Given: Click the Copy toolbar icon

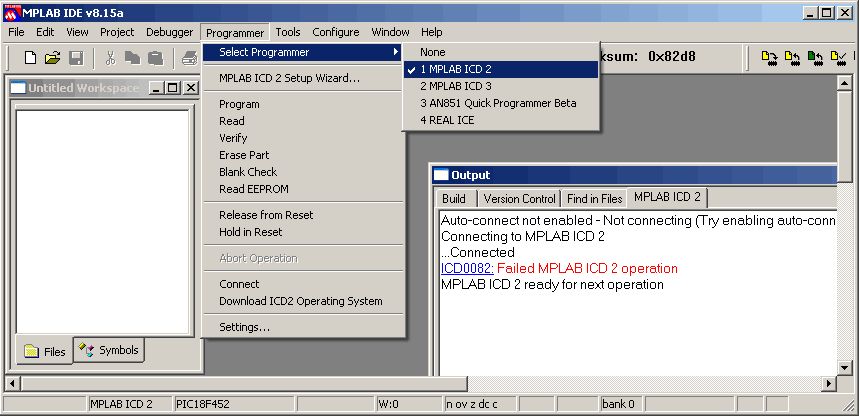Looking at the screenshot, I should (132, 58).
